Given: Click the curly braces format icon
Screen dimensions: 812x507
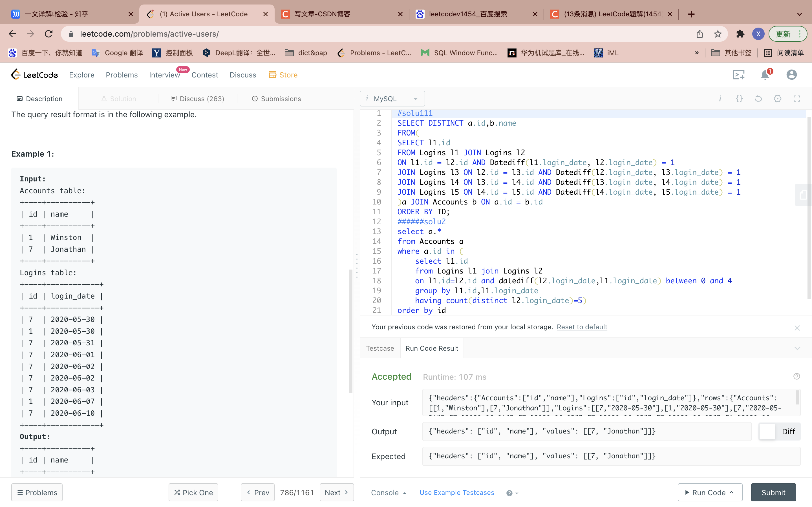Looking at the screenshot, I should pyautogui.click(x=739, y=99).
